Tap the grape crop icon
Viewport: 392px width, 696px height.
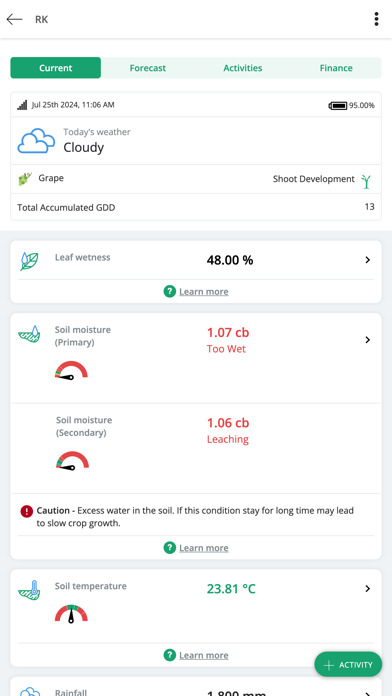tap(25, 179)
